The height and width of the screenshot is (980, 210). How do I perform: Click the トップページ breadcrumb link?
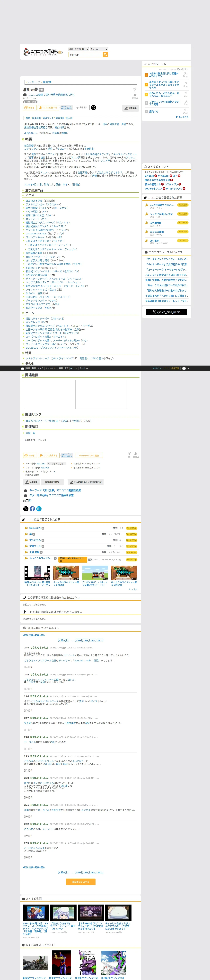tap(33, 82)
